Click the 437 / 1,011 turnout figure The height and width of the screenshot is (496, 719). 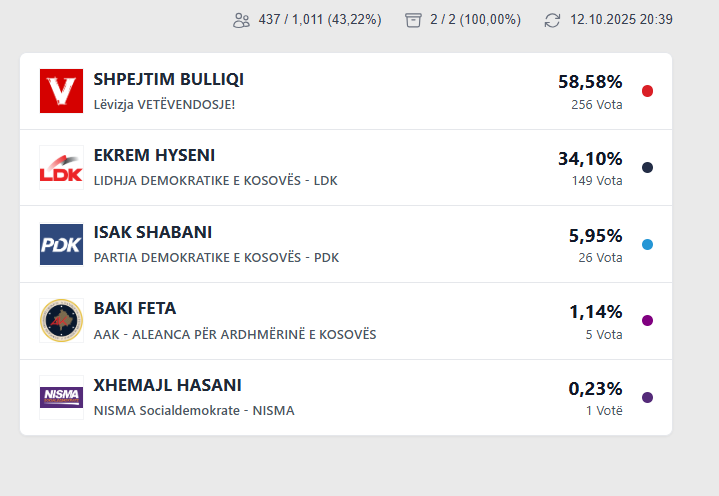coord(320,20)
